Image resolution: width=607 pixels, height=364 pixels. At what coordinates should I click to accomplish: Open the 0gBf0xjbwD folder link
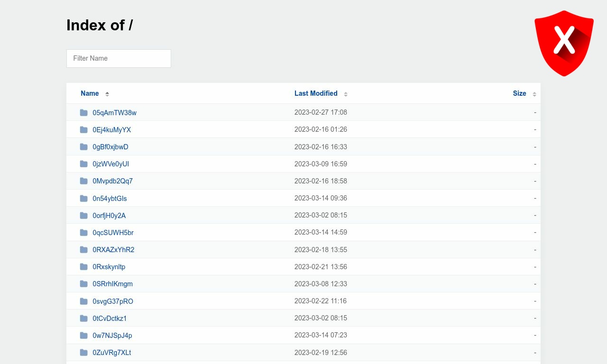(110, 147)
